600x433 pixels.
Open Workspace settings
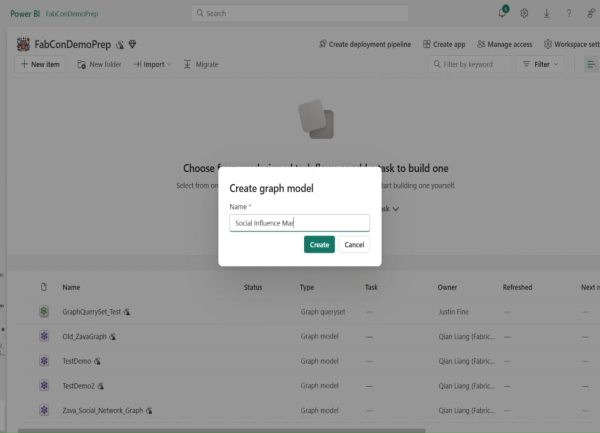pos(572,44)
